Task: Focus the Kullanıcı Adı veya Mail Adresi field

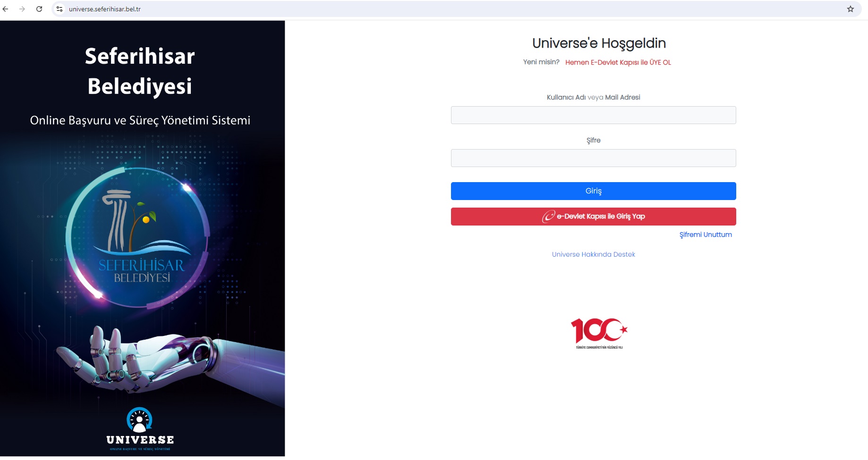Action: 593,115
